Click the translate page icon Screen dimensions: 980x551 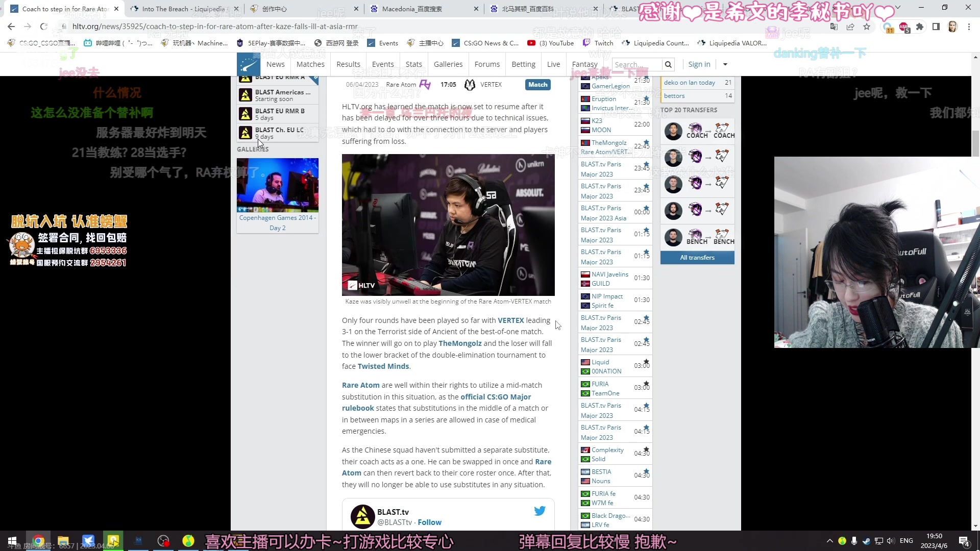click(834, 27)
